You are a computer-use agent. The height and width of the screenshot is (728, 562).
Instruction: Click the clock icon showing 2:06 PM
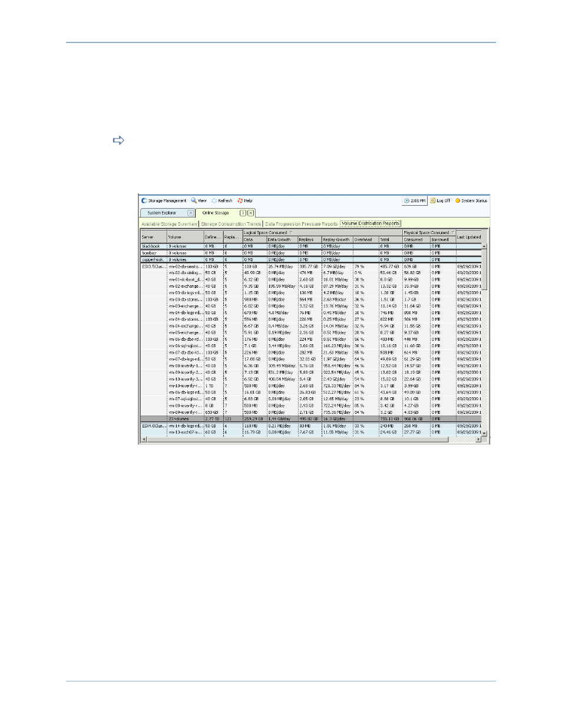tap(406, 201)
